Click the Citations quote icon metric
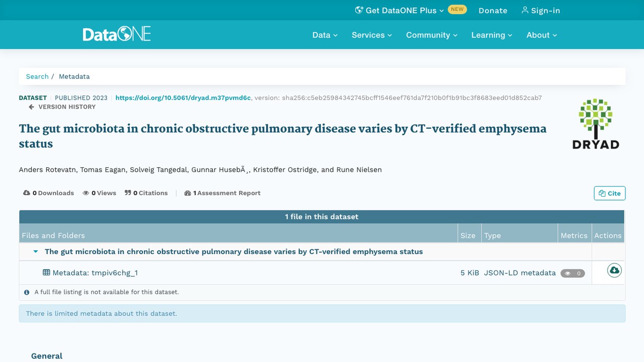 click(x=128, y=193)
